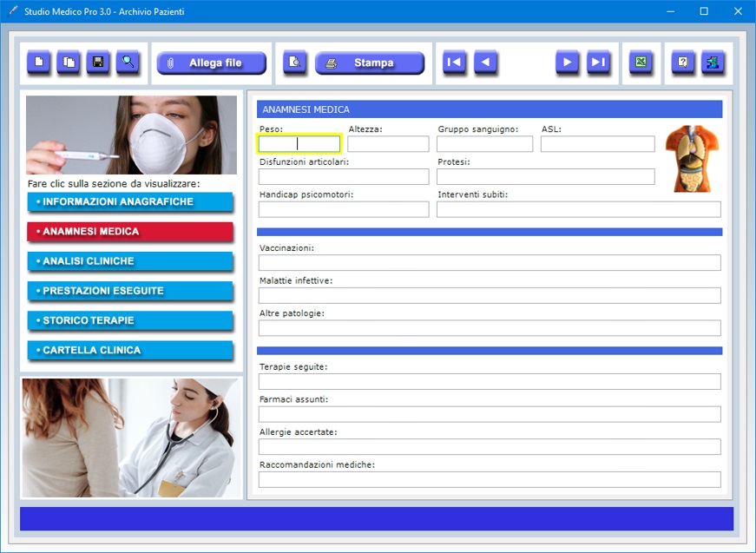Go to the next record
756x553 pixels.
[568, 63]
